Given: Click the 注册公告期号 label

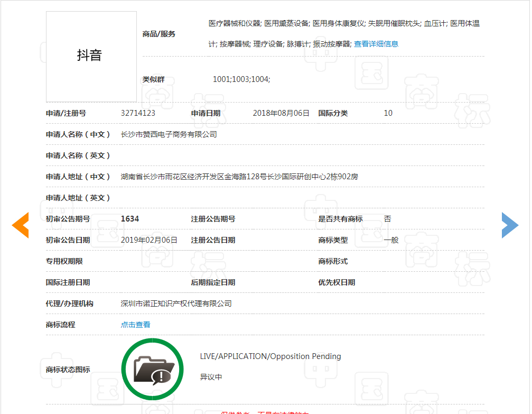Looking at the screenshot, I should [x=213, y=219].
